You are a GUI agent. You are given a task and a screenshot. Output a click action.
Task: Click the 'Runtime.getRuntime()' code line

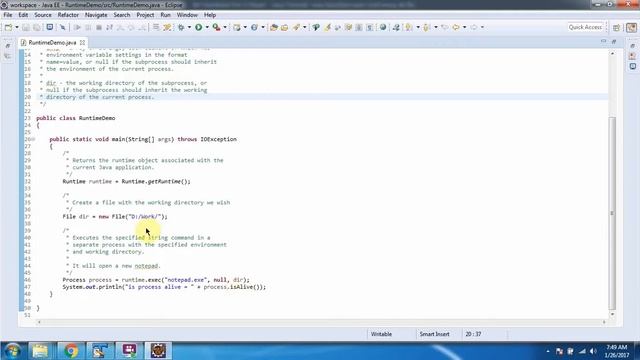click(x=127, y=181)
